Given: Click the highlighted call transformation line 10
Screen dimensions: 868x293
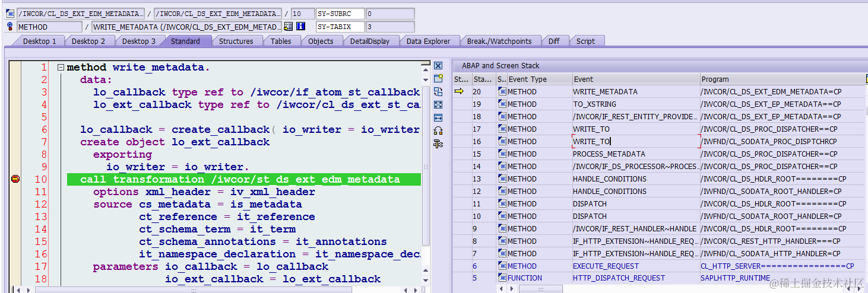Looking at the screenshot, I should [x=243, y=179].
